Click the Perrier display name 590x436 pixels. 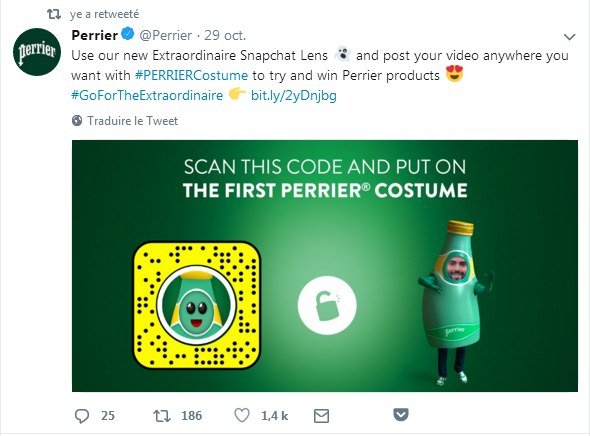coord(94,35)
